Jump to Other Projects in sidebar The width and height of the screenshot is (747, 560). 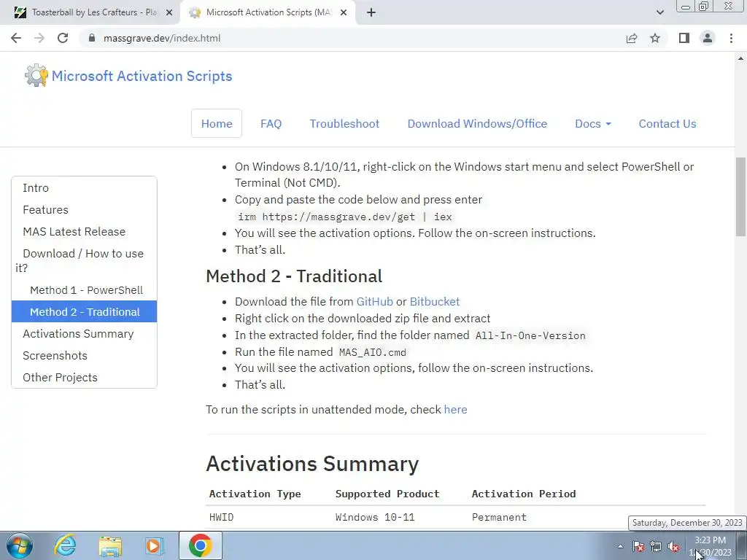click(x=84, y=377)
